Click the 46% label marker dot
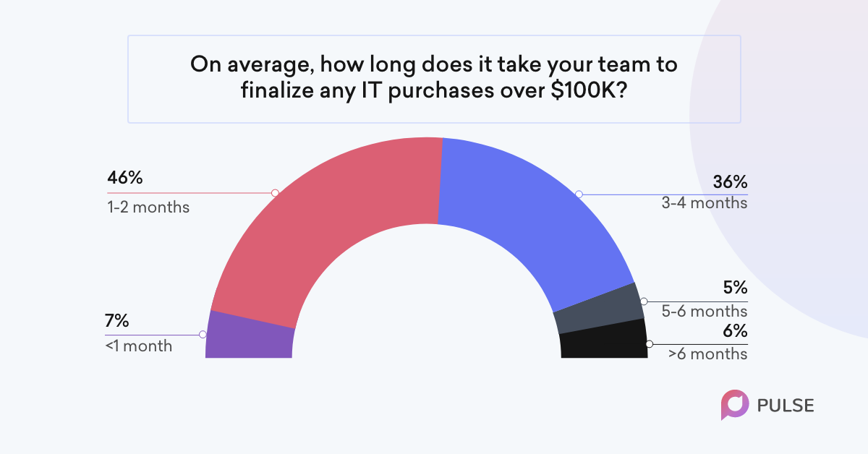The height and width of the screenshot is (454, 868). tap(274, 193)
